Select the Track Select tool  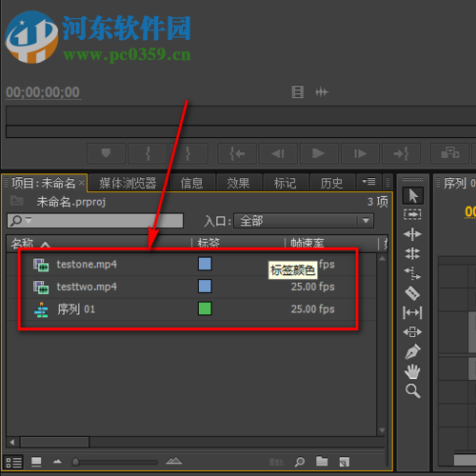tap(412, 214)
